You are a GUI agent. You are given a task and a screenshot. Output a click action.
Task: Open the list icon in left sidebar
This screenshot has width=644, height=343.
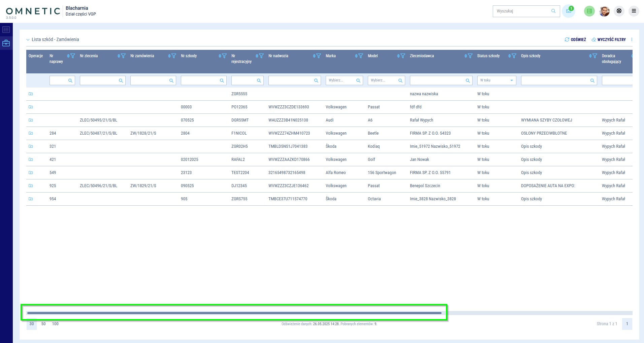click(x=6, y=30)
